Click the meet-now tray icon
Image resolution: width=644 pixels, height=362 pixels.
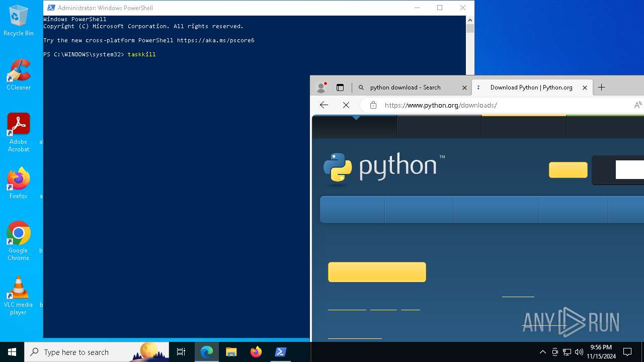tap(555, 352)
